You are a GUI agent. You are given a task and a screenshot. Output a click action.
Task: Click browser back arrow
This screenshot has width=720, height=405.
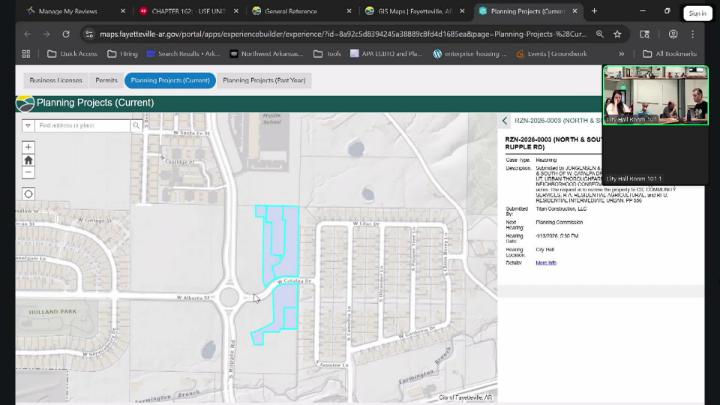(x=28, y=34)
